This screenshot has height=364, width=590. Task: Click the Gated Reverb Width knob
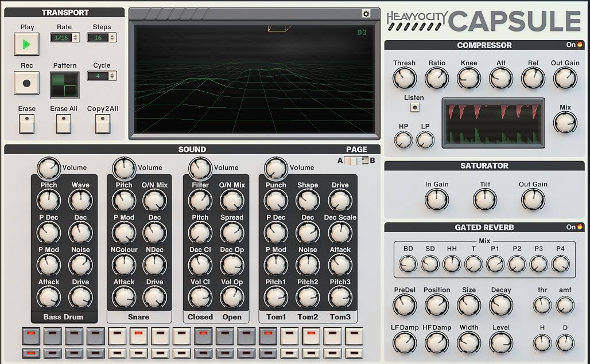click(469, 343)
